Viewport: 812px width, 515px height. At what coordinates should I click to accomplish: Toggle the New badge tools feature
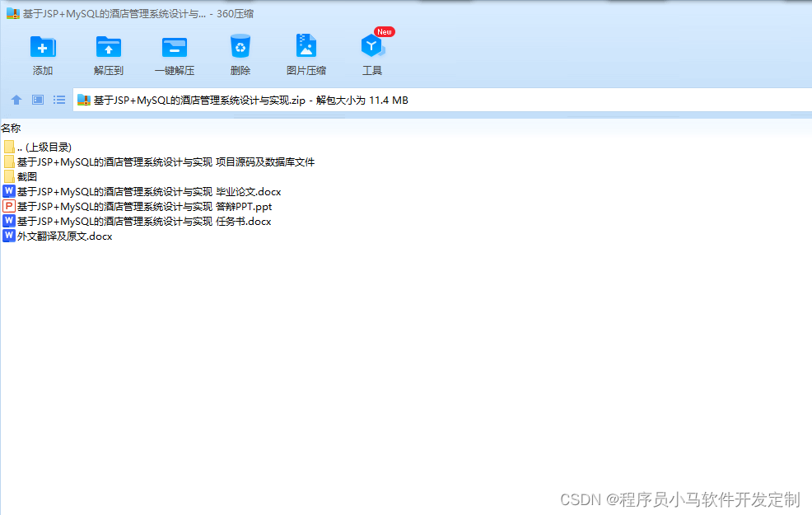(x=383, y=31)
